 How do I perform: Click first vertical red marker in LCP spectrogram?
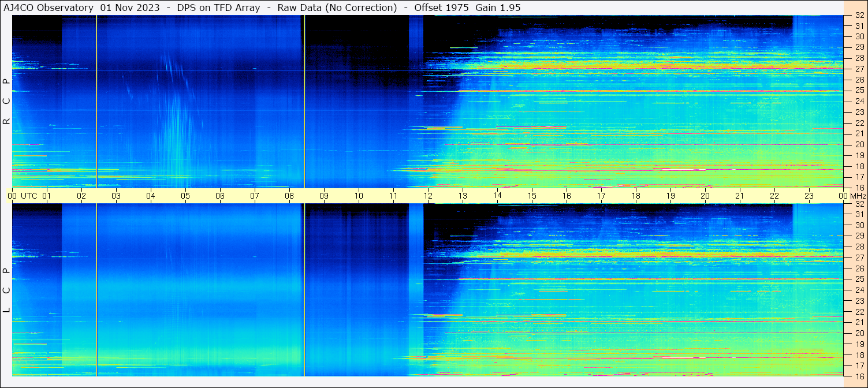[x=96, y=289]
